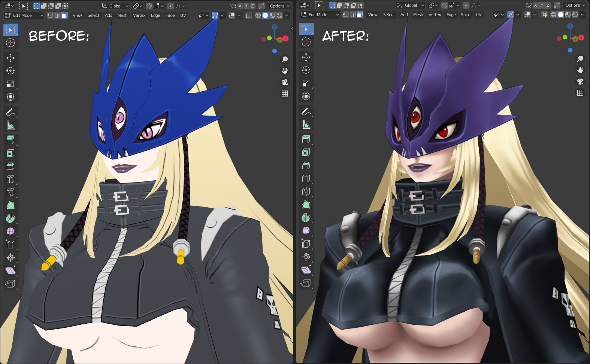Enable vertex select mode in BEFORE viewport
Viewport: 590px width, 364px height.
tap(50, 15)
